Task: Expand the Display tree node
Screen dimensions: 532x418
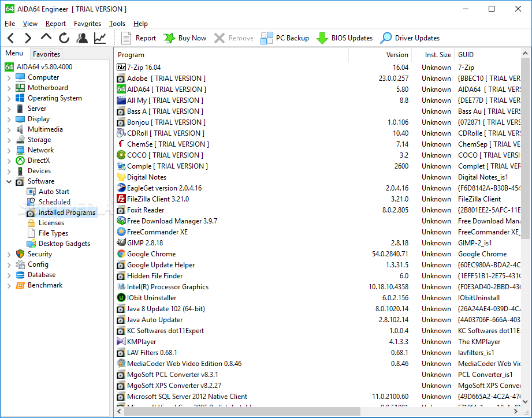Action: (9, 120)
